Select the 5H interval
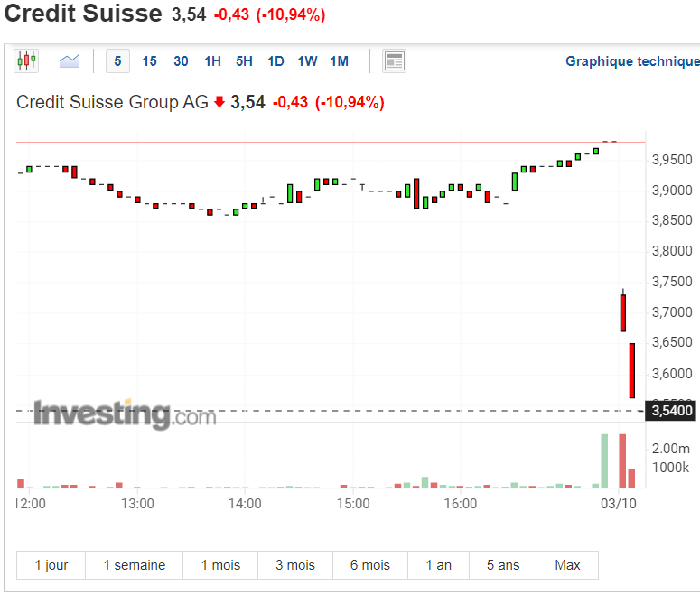This screenshot has height=595, width=700. 244,60
